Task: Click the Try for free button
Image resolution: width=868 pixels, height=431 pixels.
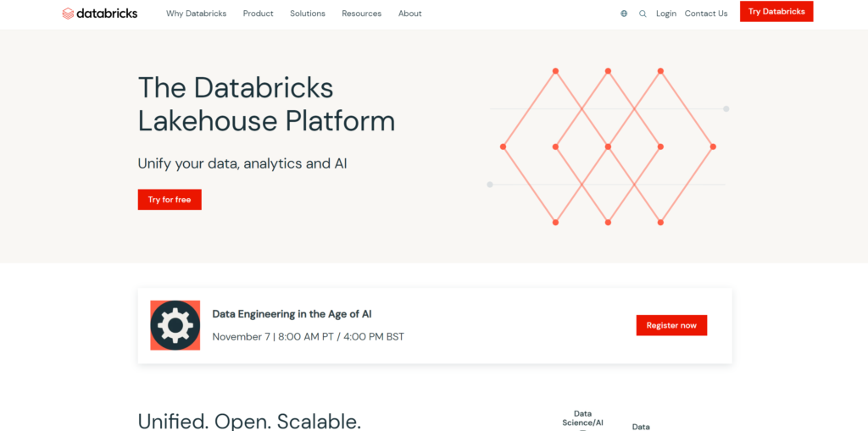Action: click(x=170, y=200)
